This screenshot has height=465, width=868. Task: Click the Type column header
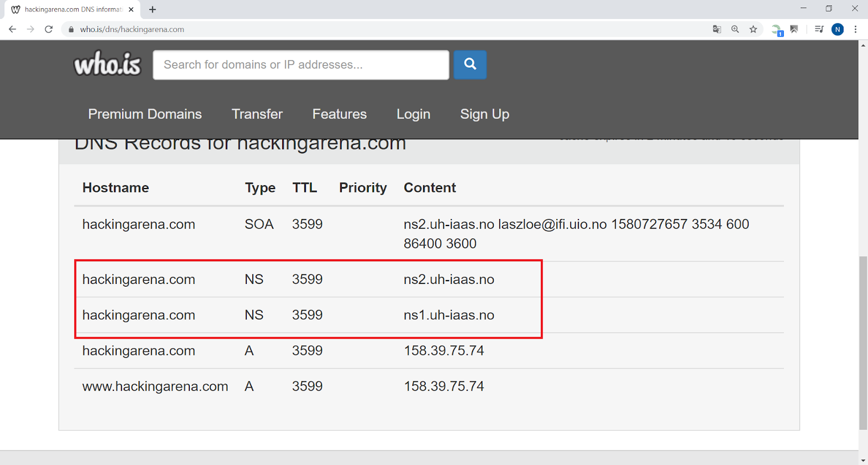coord(260,188)
